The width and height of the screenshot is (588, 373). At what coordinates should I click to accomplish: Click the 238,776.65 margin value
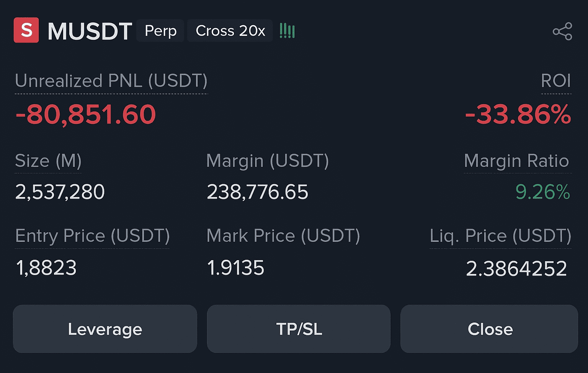257,192
